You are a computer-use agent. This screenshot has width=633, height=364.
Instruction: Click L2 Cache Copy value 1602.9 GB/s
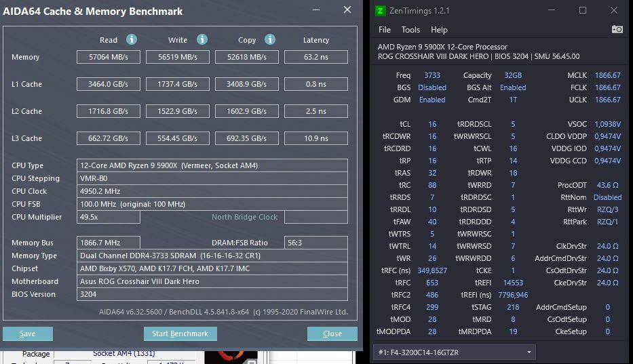point(247,111)
